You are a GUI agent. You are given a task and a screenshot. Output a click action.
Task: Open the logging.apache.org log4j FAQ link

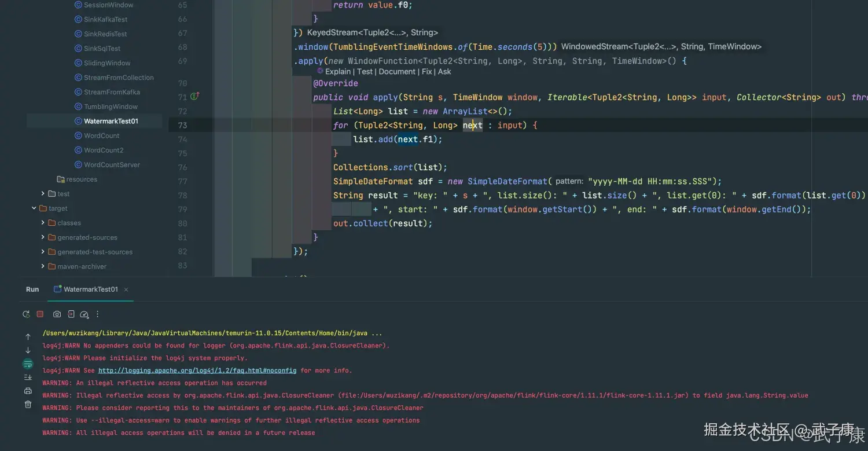tap(197, 371)
